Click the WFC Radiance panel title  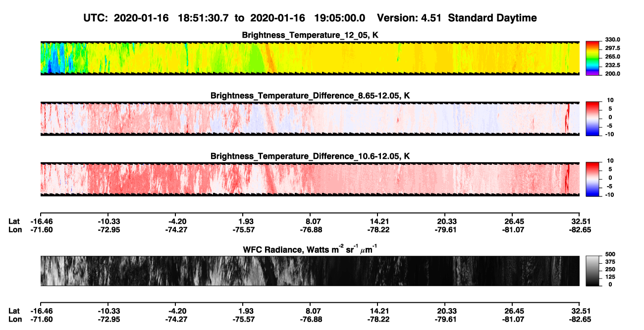tap(310, 249)
